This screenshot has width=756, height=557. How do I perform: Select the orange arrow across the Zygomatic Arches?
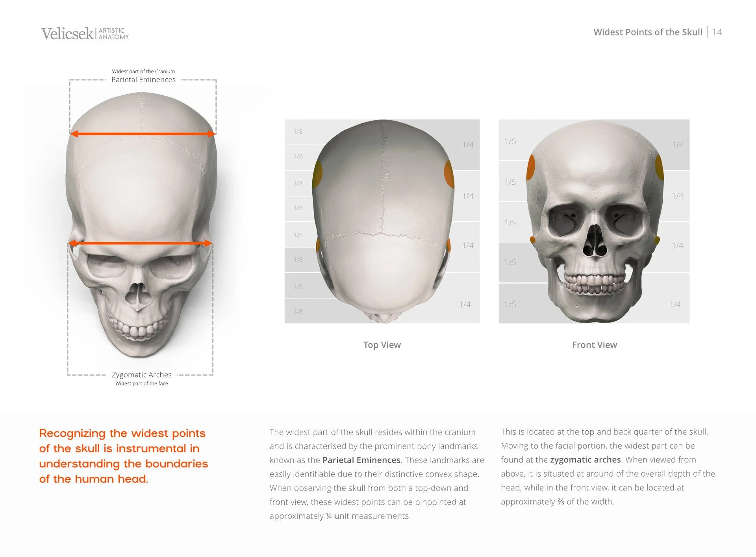click(142, 243)
